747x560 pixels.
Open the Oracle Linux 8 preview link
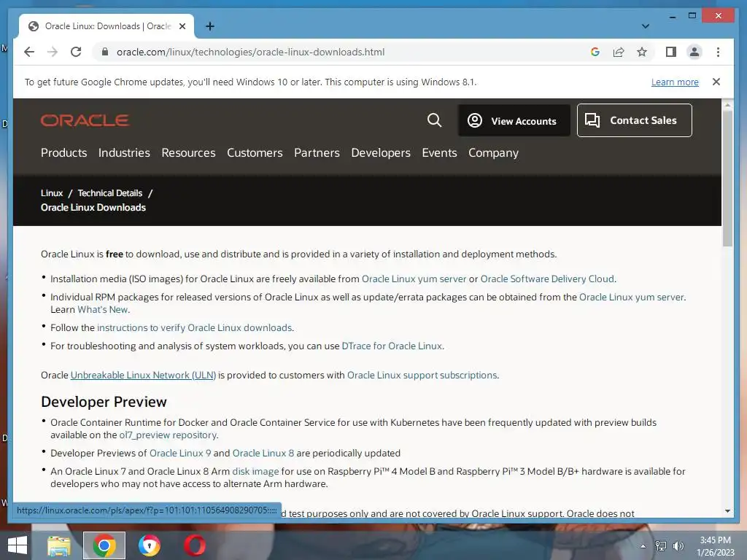point(263,453)
